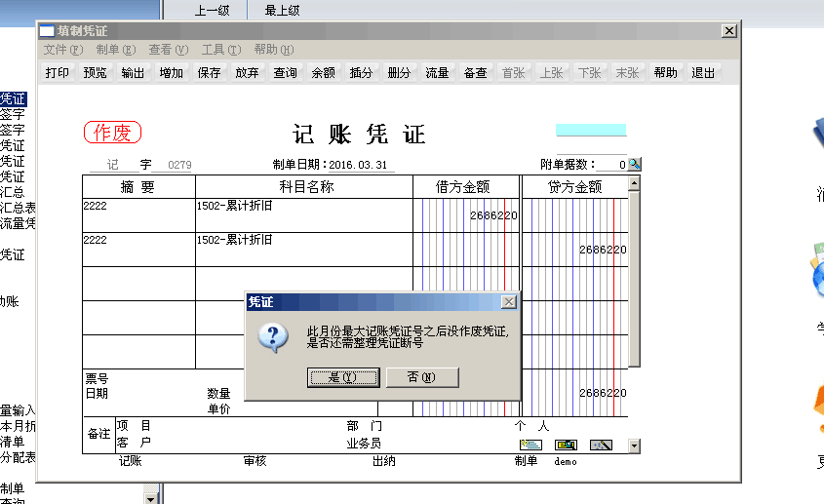Click the red 作废 stamp

click(112, 132)
